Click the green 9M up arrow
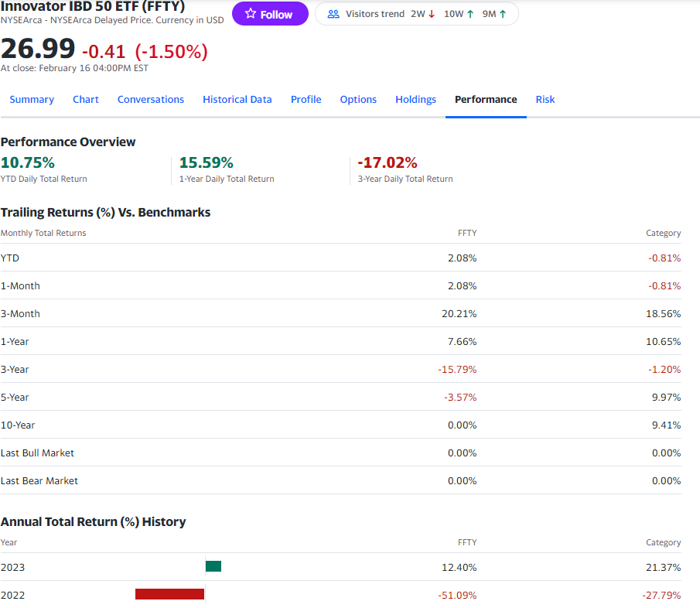Viewport: 700px width, 608px height. pyautogui.click(x=503, y=14)
